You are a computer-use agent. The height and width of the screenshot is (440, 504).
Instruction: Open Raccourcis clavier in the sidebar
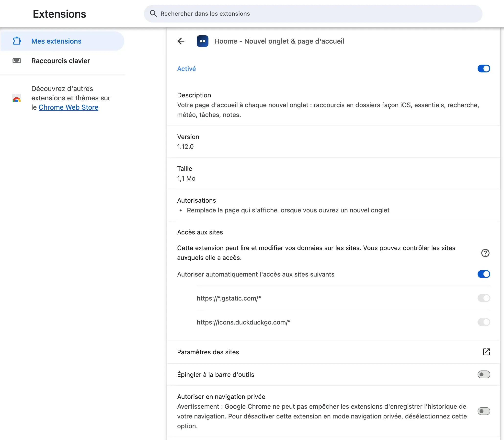click(x=62, y=61)
